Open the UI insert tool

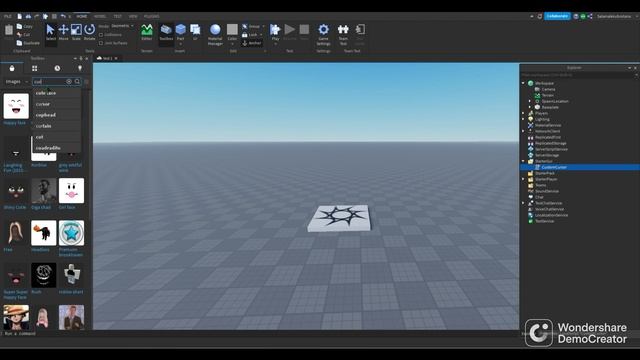pyautogui.click(x=195, y=32)
